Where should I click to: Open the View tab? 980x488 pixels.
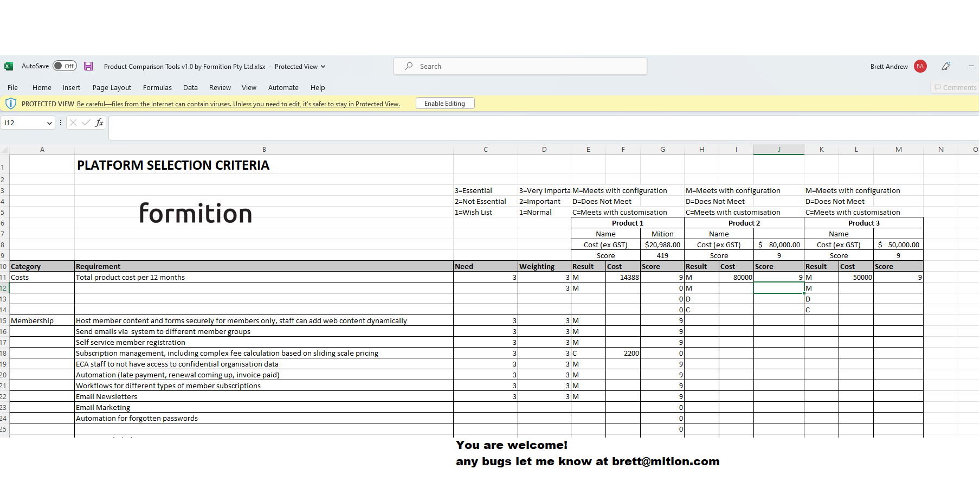249,87
